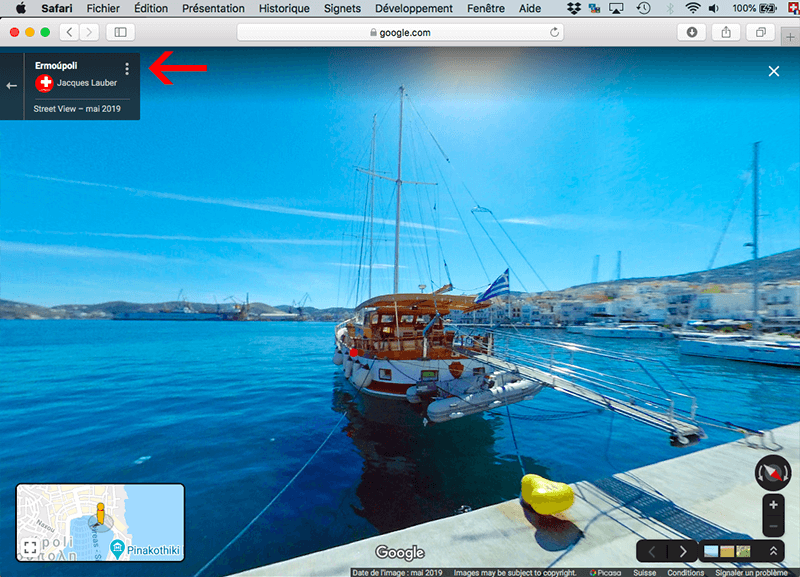Screen dimensions: 800x577
Task: Rotate the view with the compass control
Action: (773, 472)
